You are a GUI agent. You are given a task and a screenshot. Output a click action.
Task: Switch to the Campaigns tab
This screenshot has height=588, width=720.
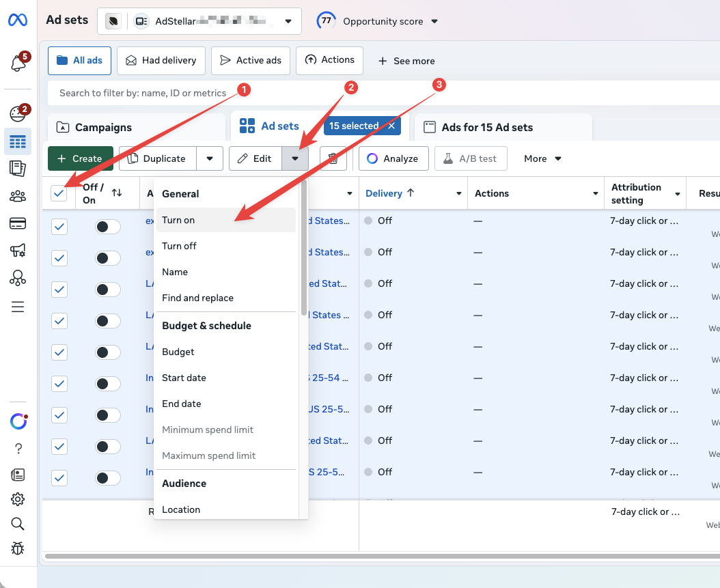tap(137, 127)
